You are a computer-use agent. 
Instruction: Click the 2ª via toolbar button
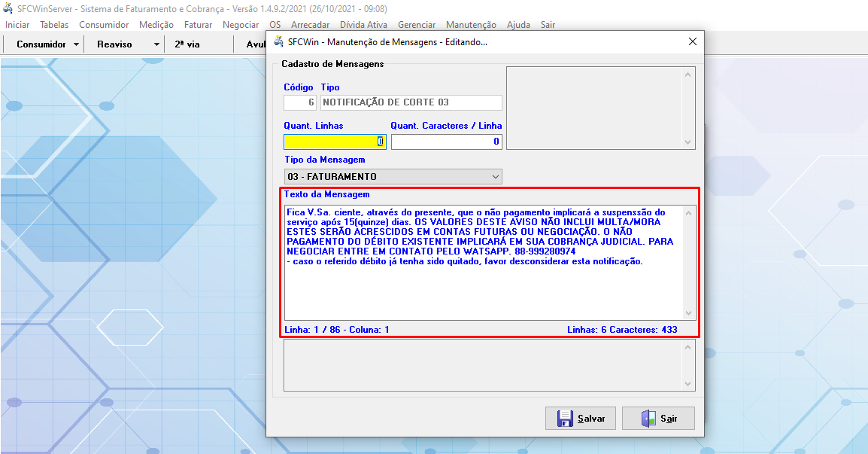[x=187, y=44]
